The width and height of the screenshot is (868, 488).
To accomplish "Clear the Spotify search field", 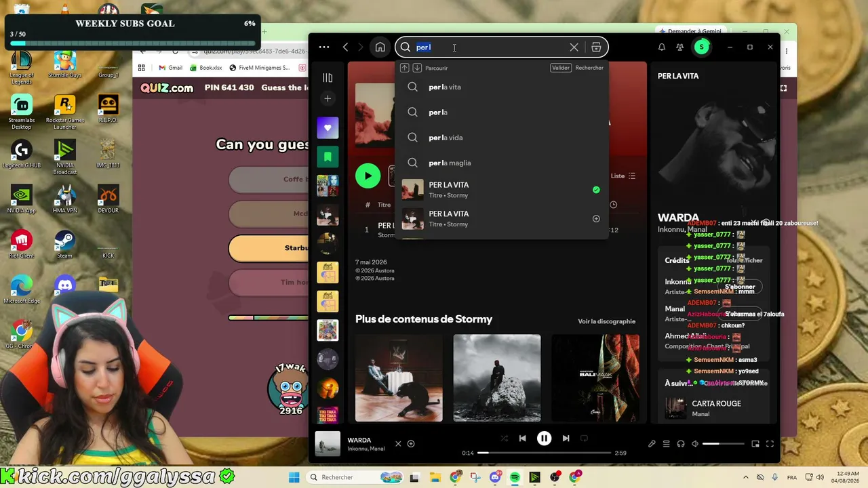I will tap(574, 47).
